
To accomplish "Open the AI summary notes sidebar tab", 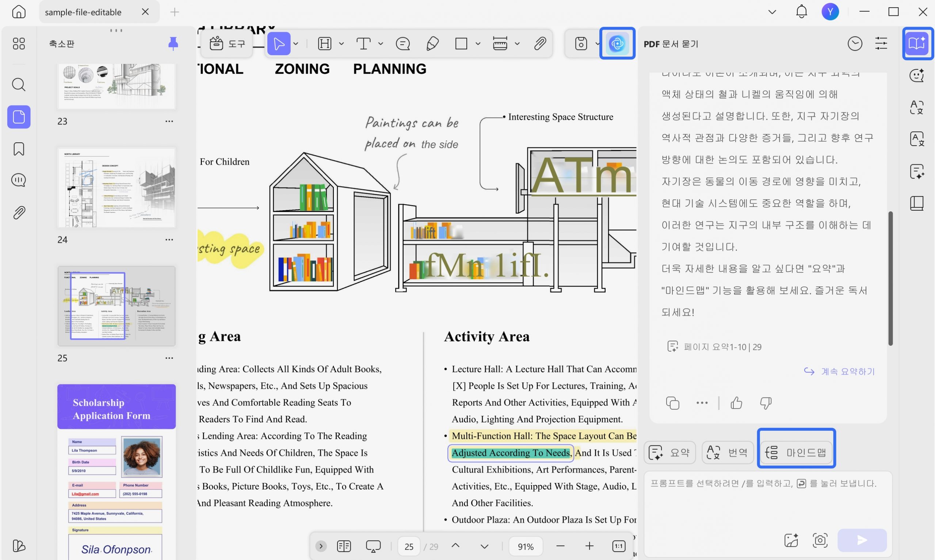I will click(917, 172).
